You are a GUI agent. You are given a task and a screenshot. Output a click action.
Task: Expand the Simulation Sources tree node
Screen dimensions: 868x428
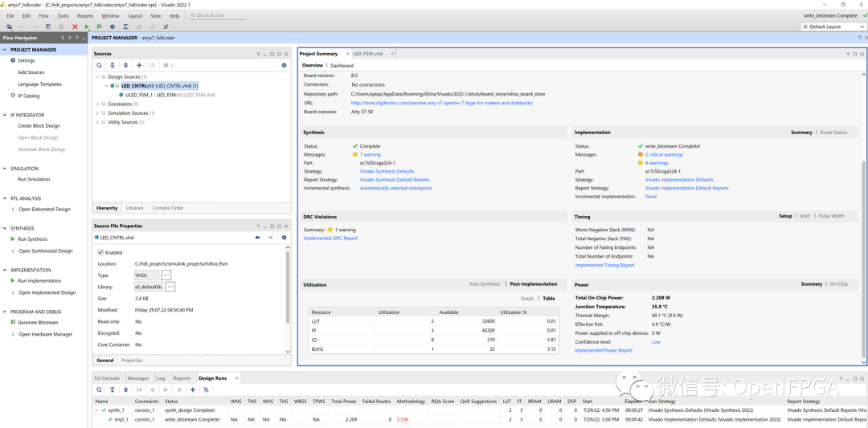97,112
